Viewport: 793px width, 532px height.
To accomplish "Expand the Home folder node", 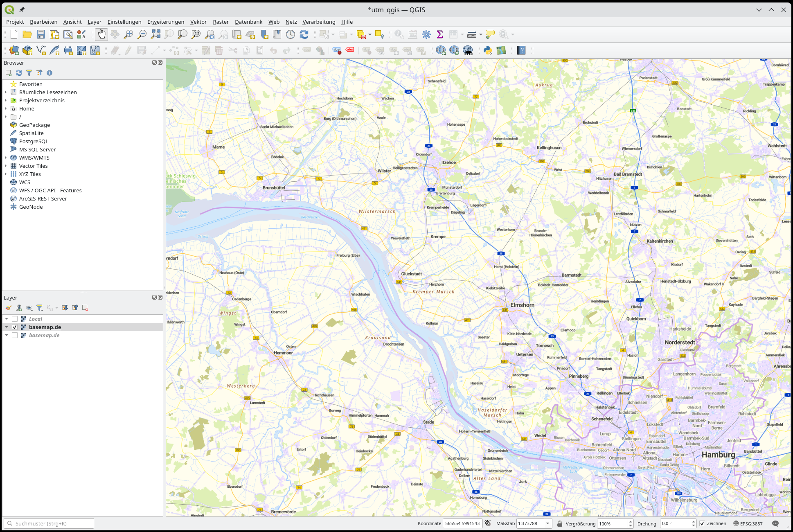I will [6, 108].
